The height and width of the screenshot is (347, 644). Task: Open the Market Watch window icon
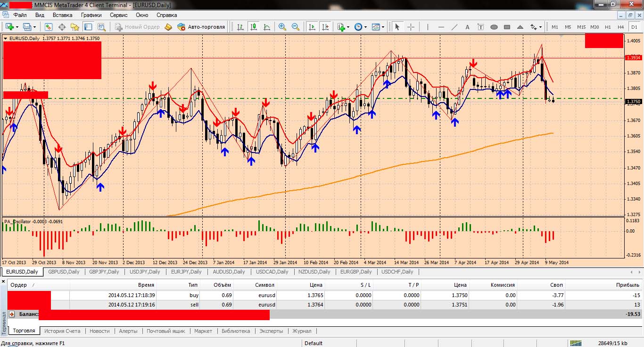tap(48, 27)
